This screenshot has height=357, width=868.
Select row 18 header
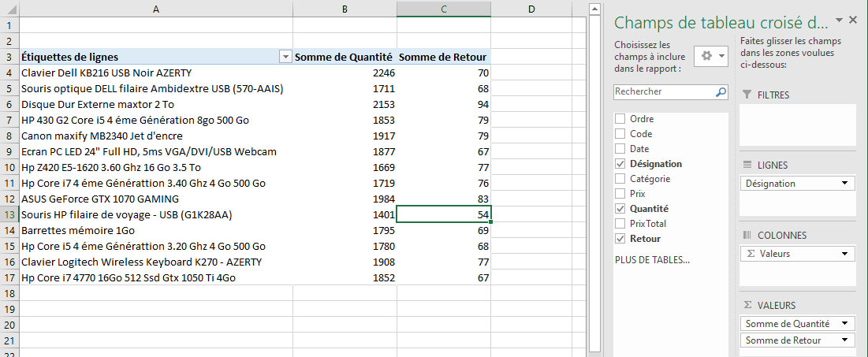[9, 293]
